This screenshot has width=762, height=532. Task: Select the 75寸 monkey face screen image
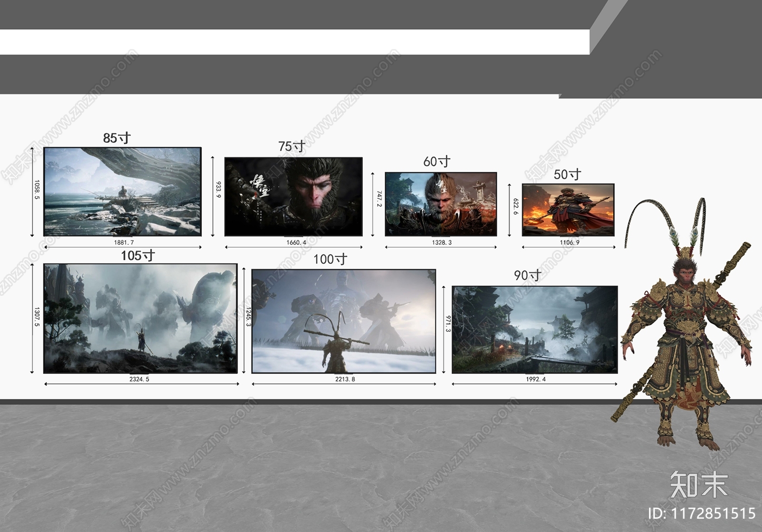293,197
